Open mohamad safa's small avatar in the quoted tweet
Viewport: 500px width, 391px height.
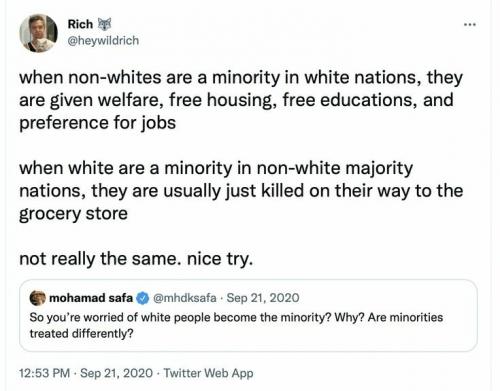(x=38, y=298)
